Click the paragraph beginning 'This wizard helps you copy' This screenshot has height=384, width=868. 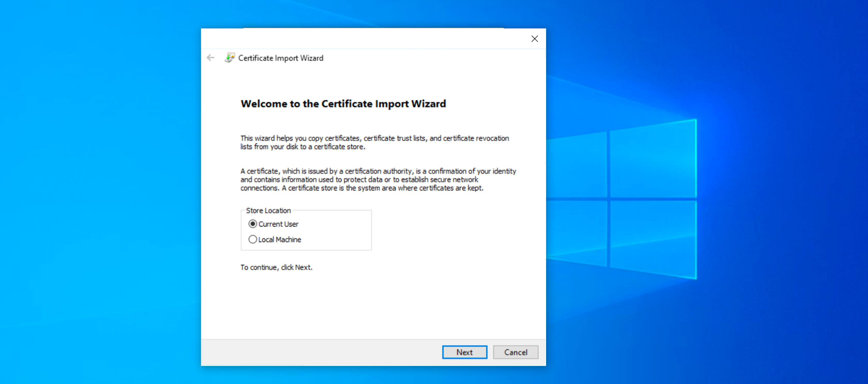(x=375, y=142)
